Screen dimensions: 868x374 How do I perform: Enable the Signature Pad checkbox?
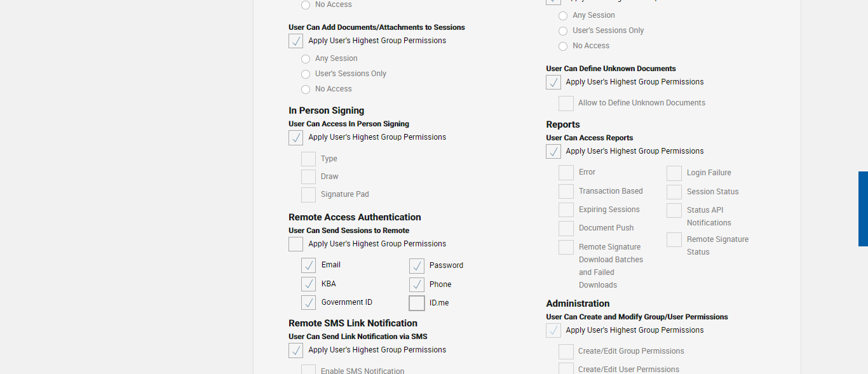[x=309, y=194]
